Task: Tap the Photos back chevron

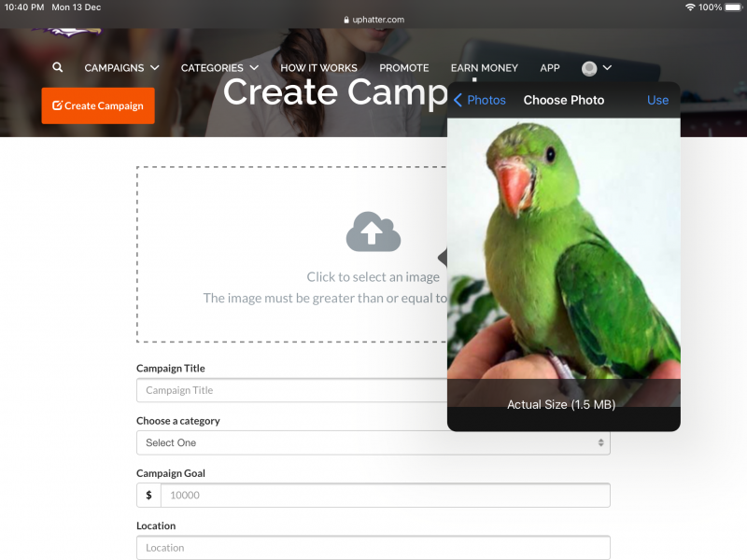Action: point(458,100)
